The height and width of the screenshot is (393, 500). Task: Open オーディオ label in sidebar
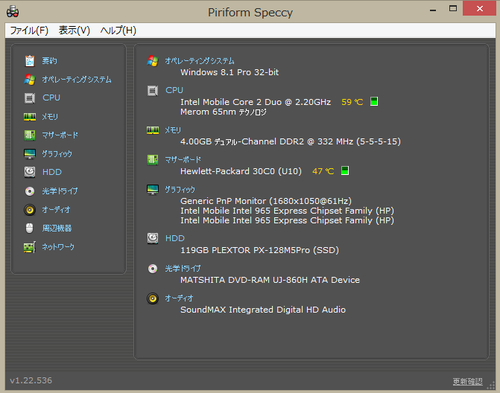[x=56, y=210]
